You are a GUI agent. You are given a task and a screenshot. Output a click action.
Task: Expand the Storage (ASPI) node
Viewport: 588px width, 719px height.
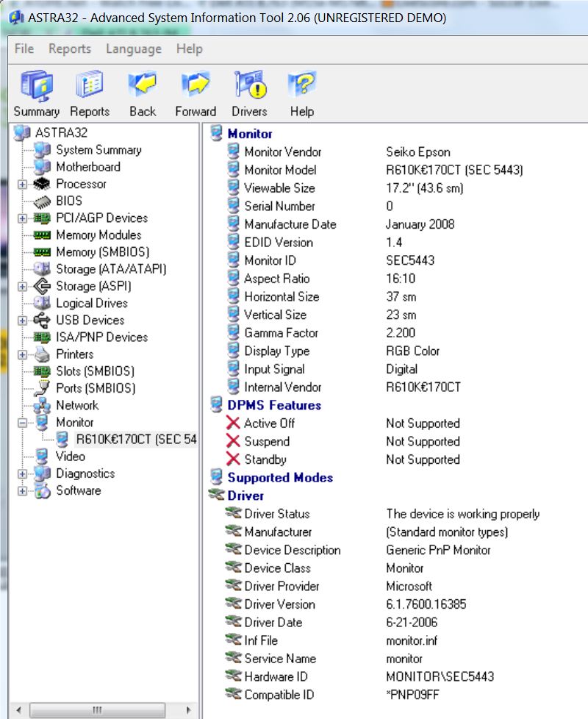22,287
